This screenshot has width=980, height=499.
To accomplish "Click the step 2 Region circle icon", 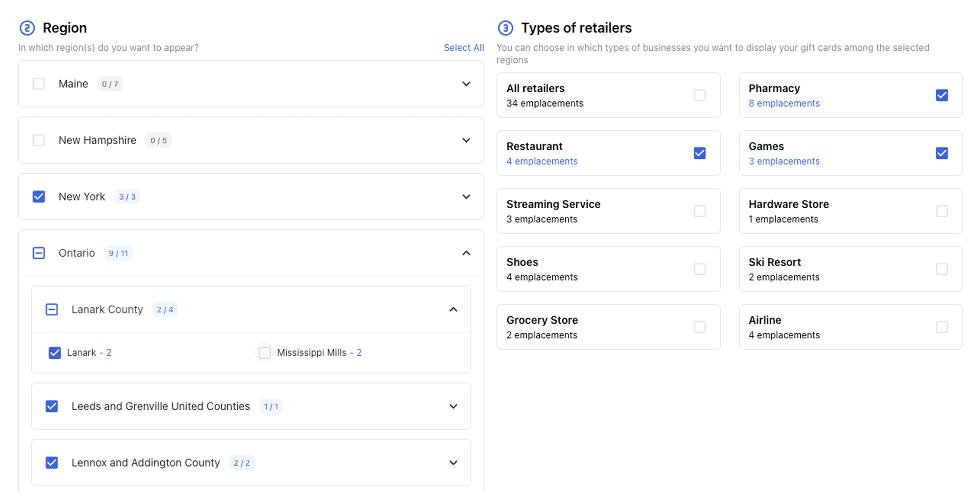I will (x=27, y=28).
